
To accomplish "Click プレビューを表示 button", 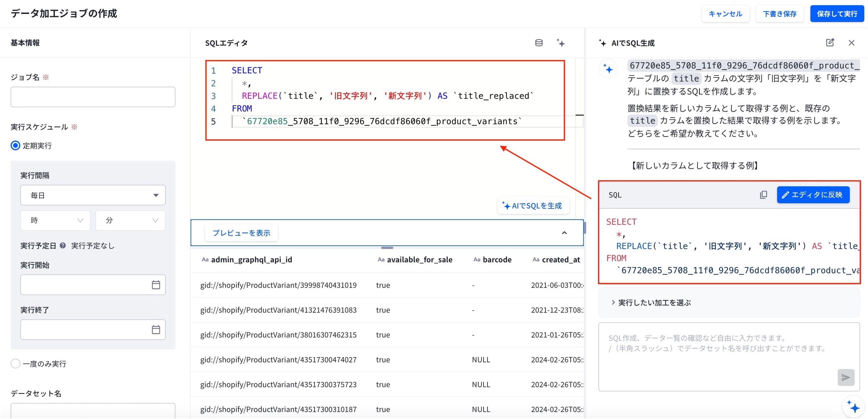I will coord(241,233).
